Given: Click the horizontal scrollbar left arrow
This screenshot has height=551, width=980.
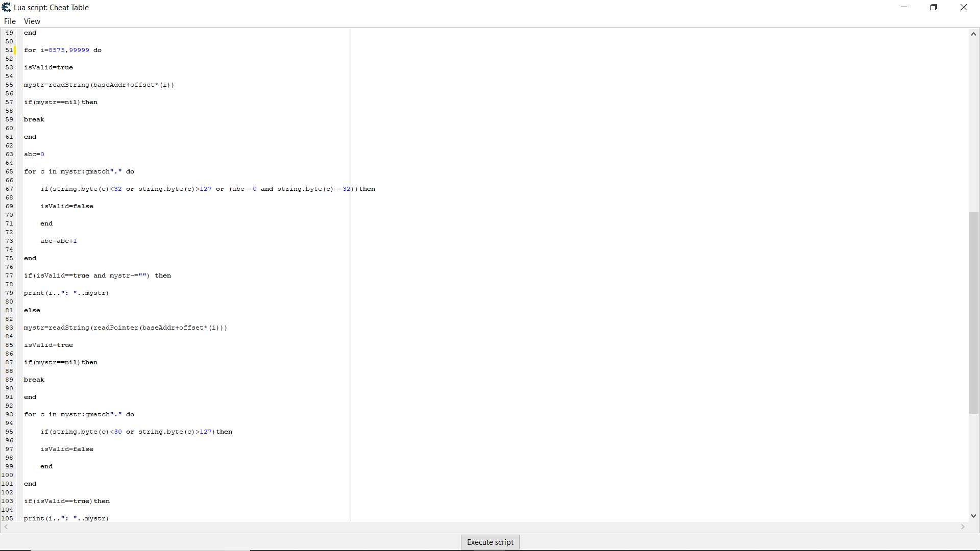Looking at the screenshot, I should pyautogui.click(x=6, y=528).
